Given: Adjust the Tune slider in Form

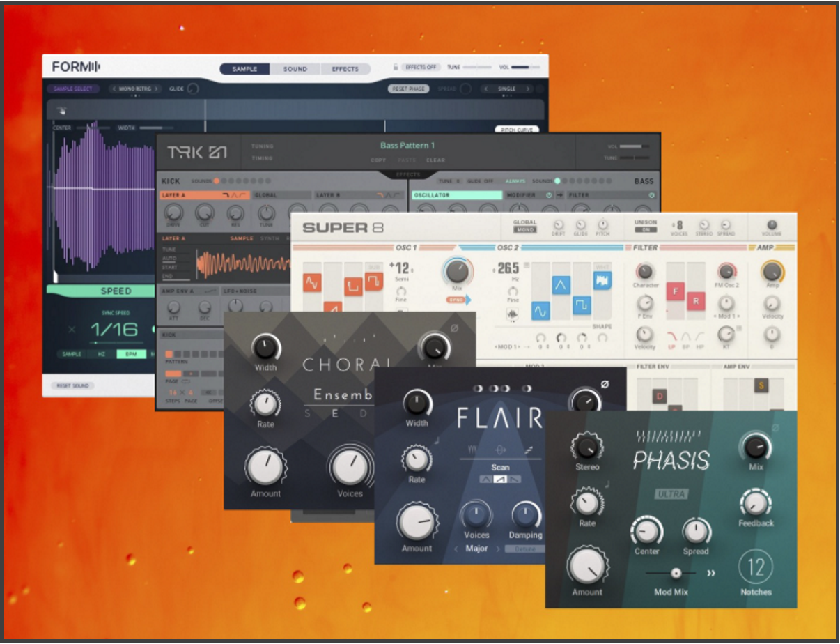Looking at the screenshot, I should pyautogui.click(x=476, y=67).
